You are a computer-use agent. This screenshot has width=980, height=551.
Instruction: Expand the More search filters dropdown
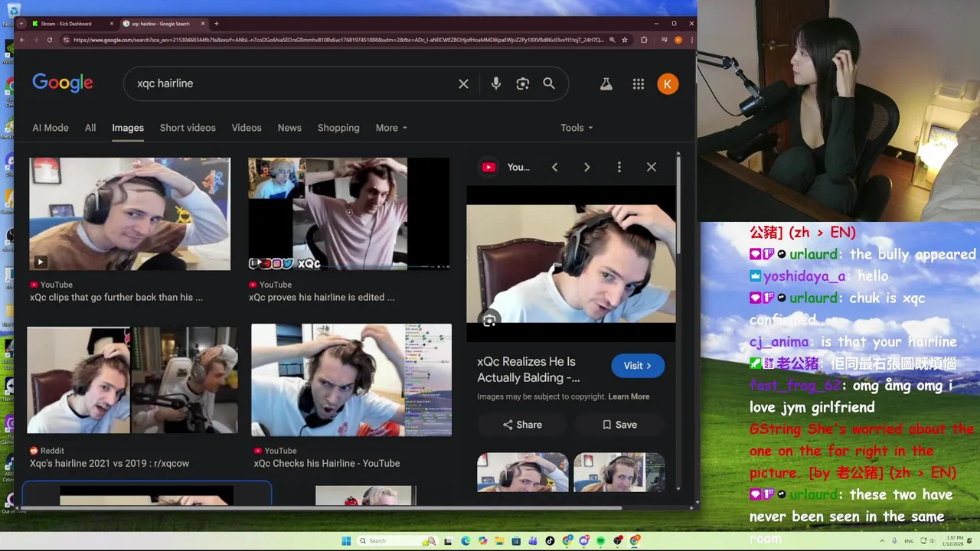(x=391, y=128)
